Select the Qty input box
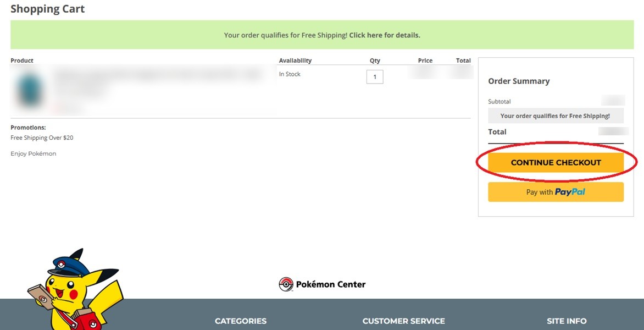 [x=375, y=77]
